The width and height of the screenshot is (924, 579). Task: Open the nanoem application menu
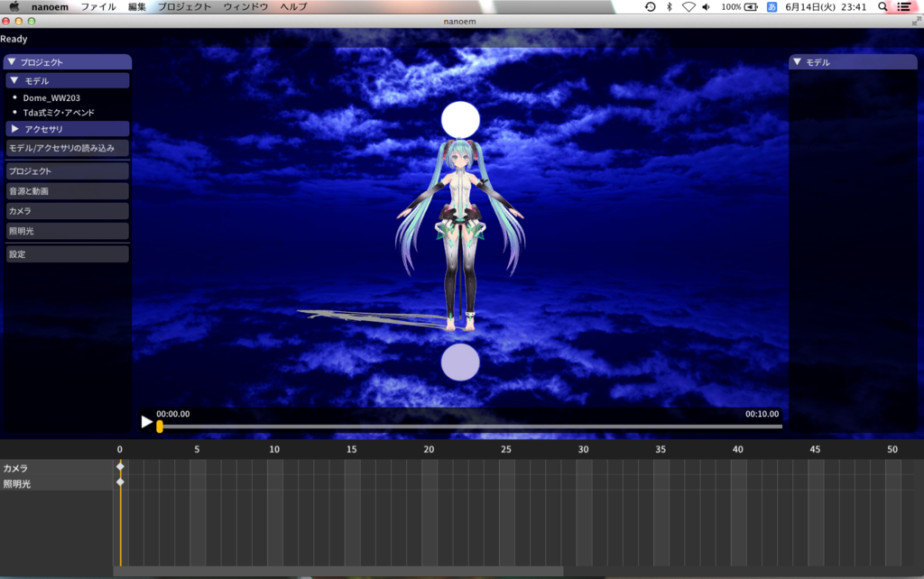pyautogui.click(x=50, y=7)
